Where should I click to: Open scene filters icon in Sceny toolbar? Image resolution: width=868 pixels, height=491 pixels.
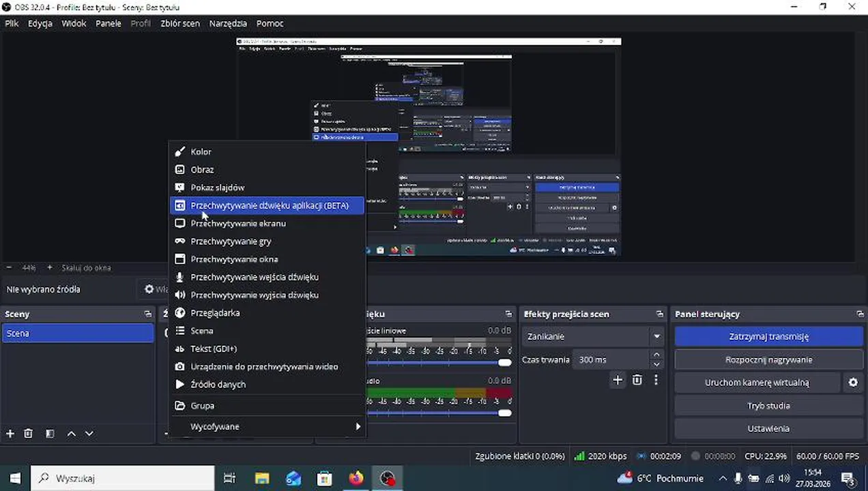[50, 433]
